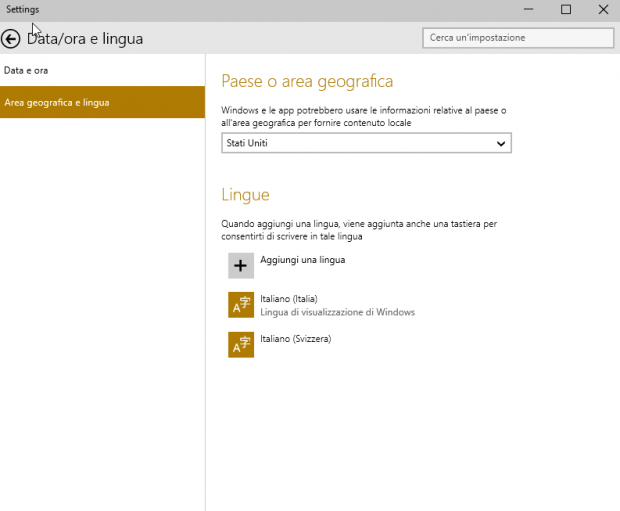Image resolution: width=620 pixels, height=511 pixels.
Task: Click the 'Paese o area geografica' heading
Action: coord(306,81)
